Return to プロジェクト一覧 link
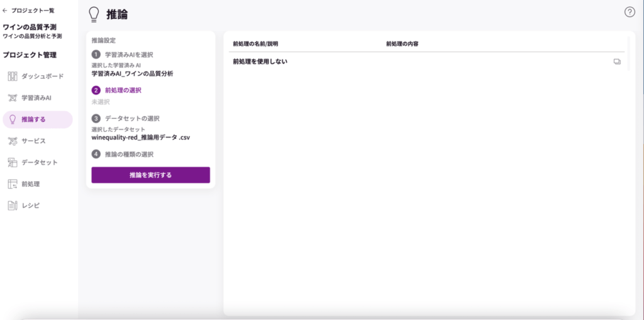 (x=33, y=11)
